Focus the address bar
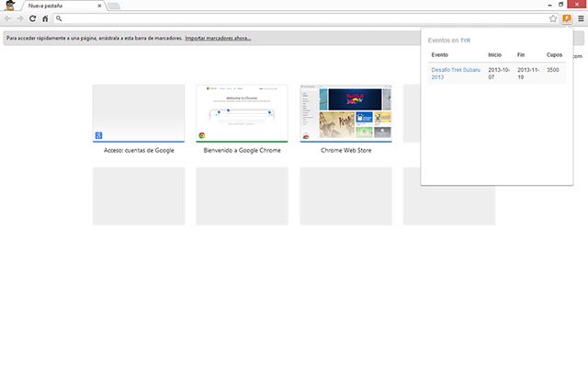The height and width of the screenshot is (368, 588). click(x=304, y=18)
